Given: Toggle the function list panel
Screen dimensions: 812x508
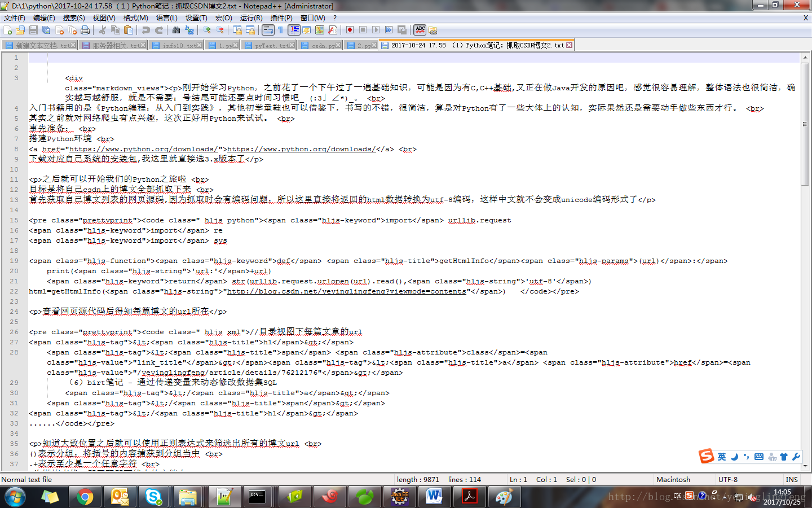Looking at the screenshot, I should (333, 30).
